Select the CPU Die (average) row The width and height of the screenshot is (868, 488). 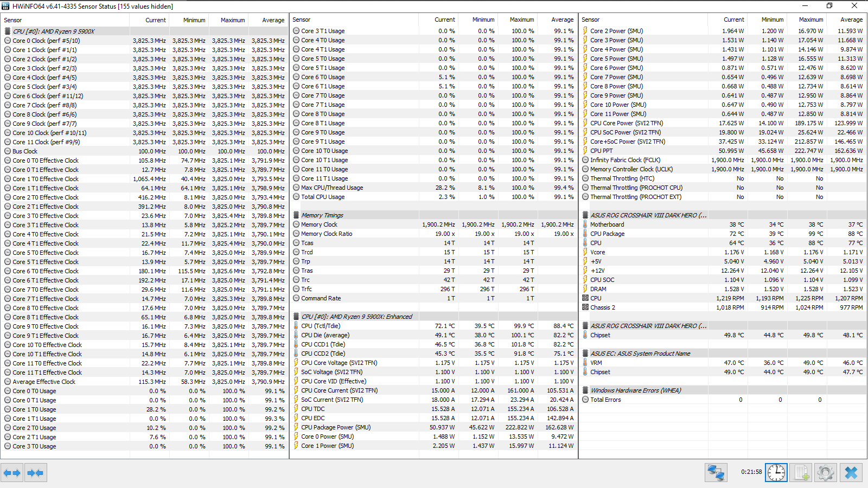coord(433,335)
